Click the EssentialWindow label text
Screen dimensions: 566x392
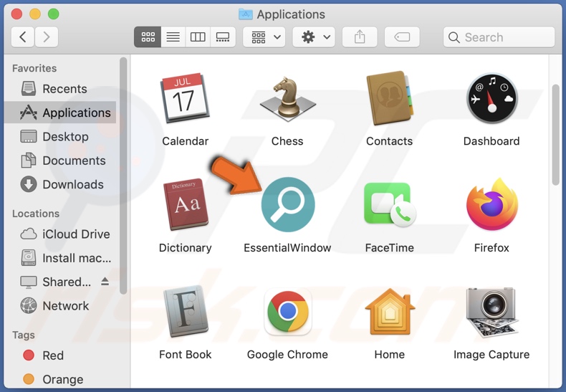[x=287, y=248]
